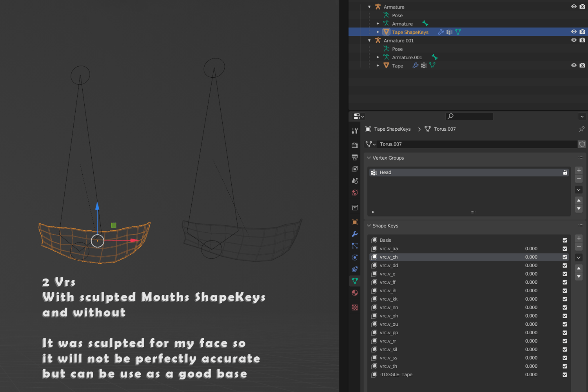Move the vertex group up

coord(579,201)
